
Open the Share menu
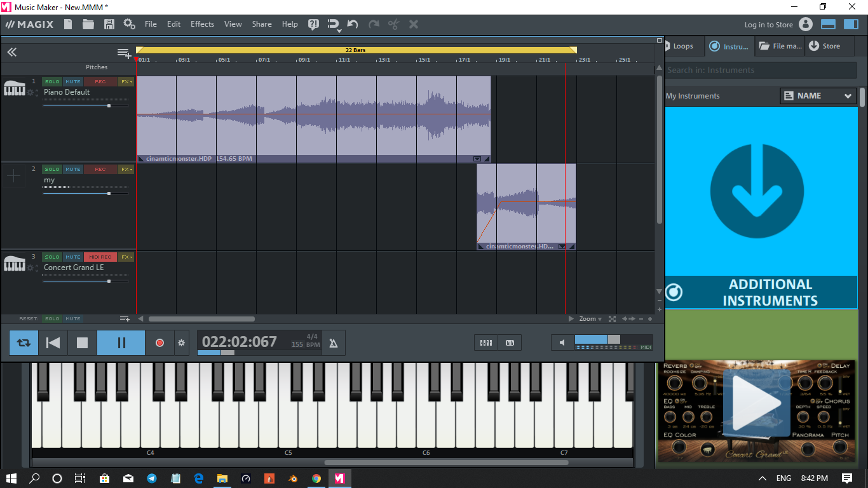click(x=262, y=24)
